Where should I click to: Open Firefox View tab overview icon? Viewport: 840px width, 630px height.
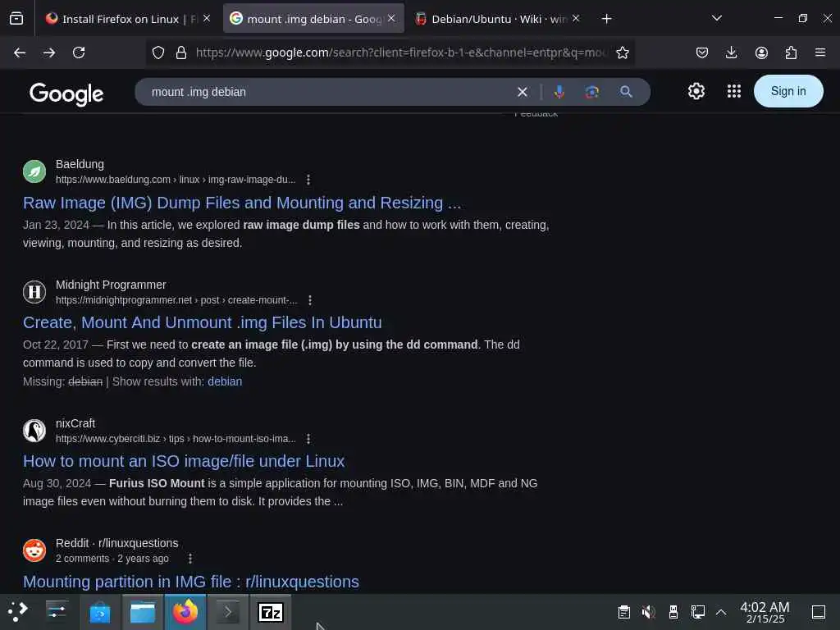coord(16,19)
